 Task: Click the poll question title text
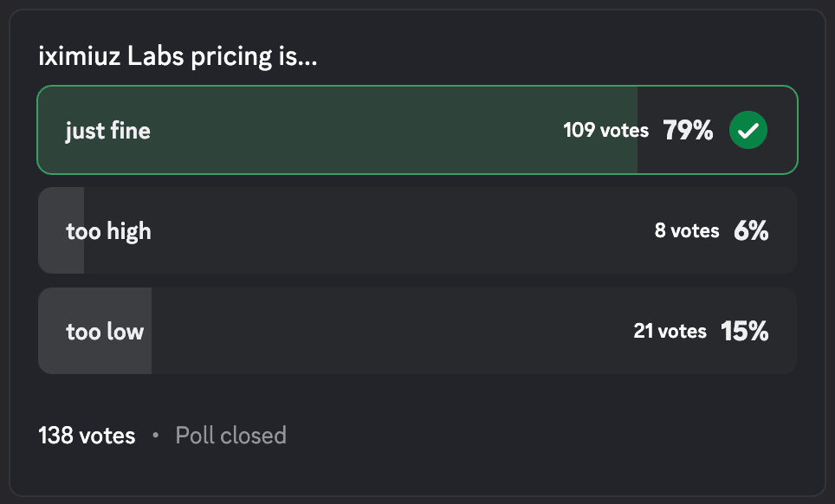tap(178, 59)
